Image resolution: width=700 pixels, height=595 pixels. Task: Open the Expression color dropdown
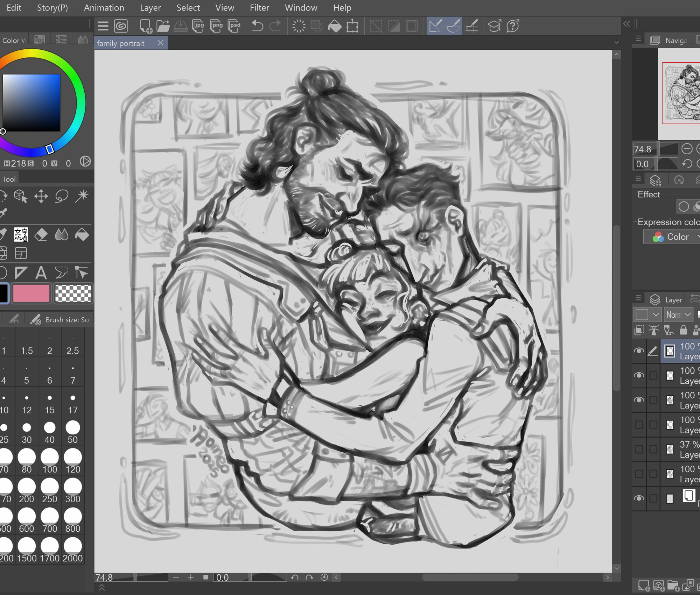(672, 237)
